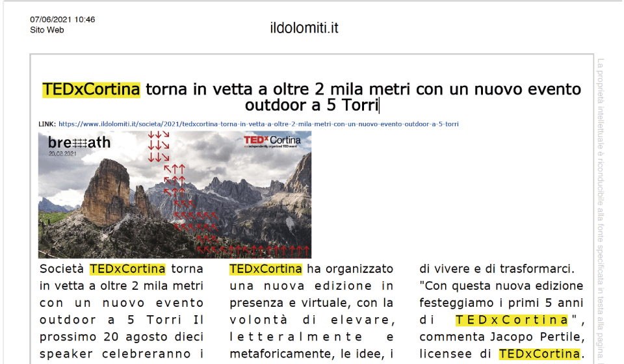Viewport: 624px width, 364px height.
Task: Click highlighted TEDxCortina before 'ha organizzato'
Action: click(x=266, y=268)
